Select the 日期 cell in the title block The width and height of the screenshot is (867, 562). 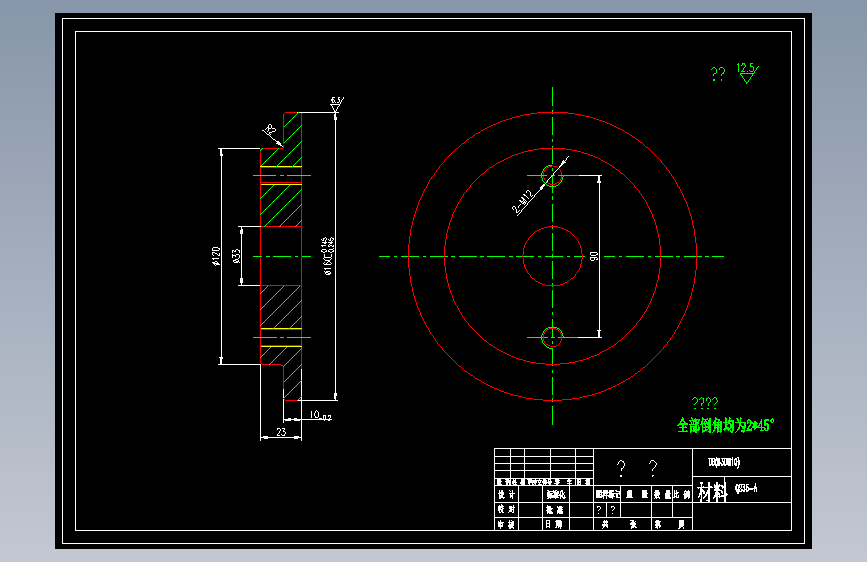(x=554, y=524)
